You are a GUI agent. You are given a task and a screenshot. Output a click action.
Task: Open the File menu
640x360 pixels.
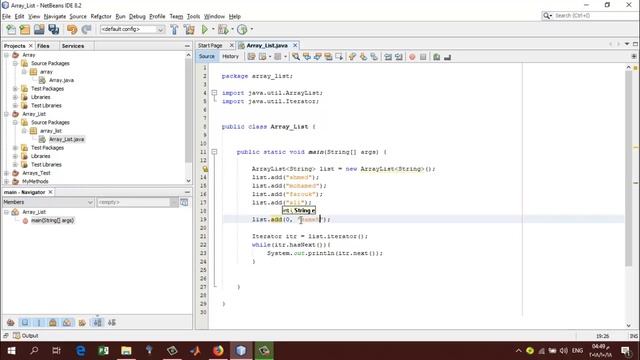[x=6, y=16]
